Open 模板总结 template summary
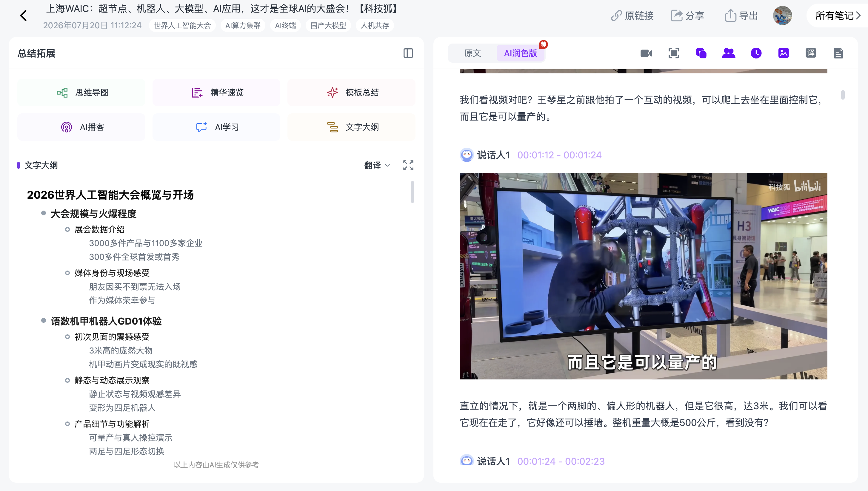Viewport: 868px width, 491px height. 351,92
